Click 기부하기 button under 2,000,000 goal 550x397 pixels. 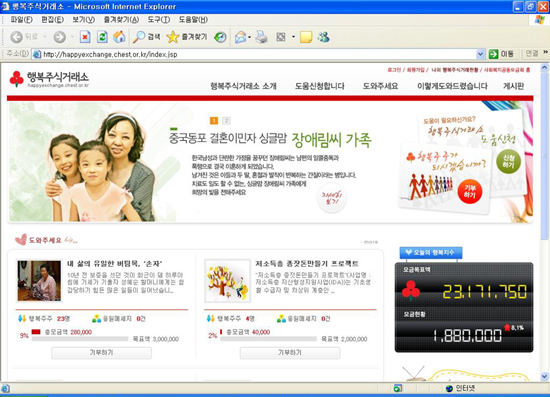(x=290, y=352)
